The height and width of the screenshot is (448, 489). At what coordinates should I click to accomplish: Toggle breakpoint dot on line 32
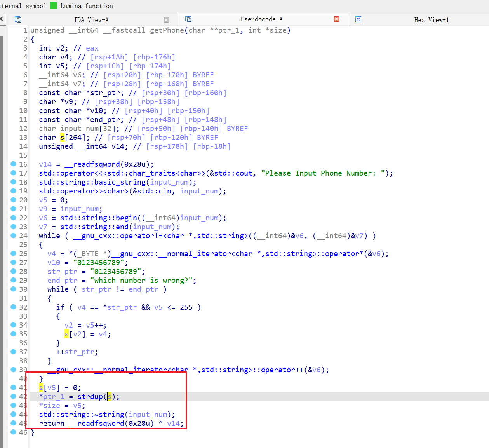point(13,307)
